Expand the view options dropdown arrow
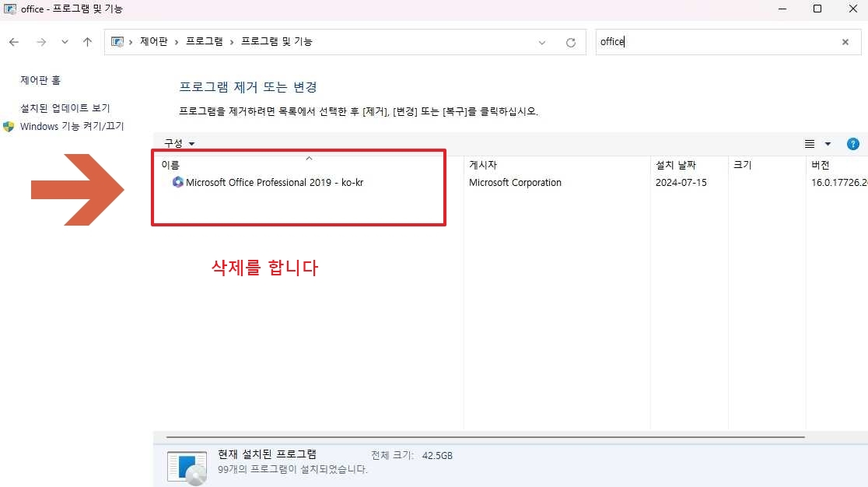This screenshot has height=487, width=868. [828, 144]
